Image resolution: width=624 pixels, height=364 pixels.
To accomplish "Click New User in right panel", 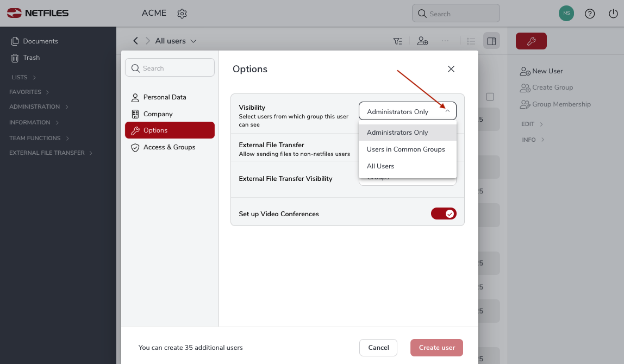I will click(541, 71).
